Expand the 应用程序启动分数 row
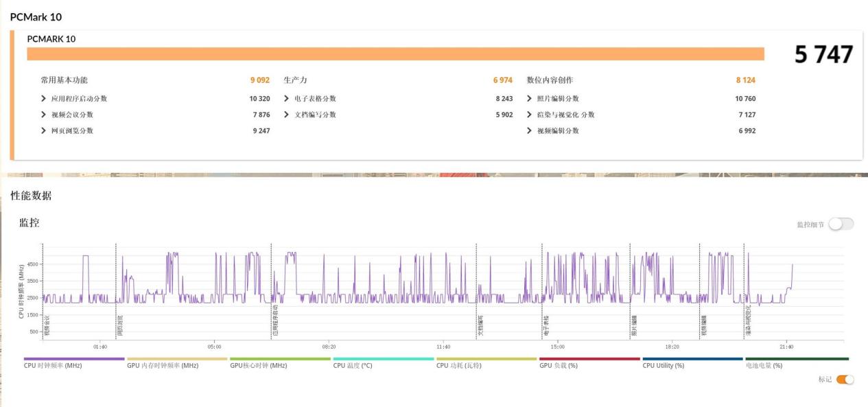The width and height of the screenshot is (868, 407). [x=44, y=99]
